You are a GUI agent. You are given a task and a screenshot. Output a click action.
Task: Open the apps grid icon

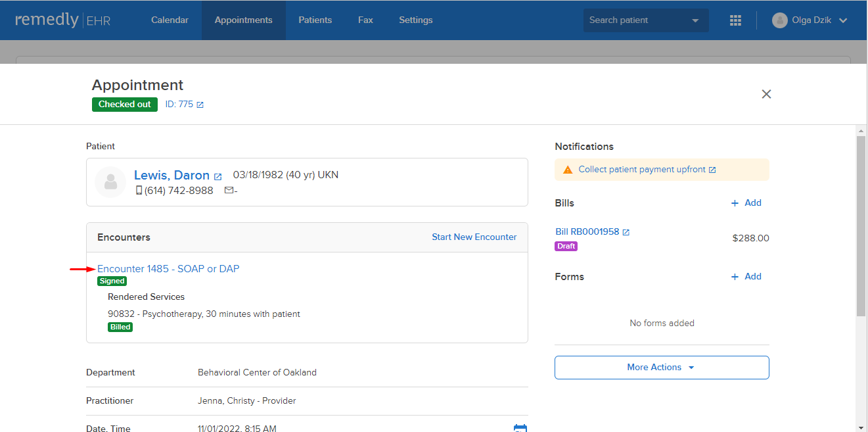click(x=735, y=20)
